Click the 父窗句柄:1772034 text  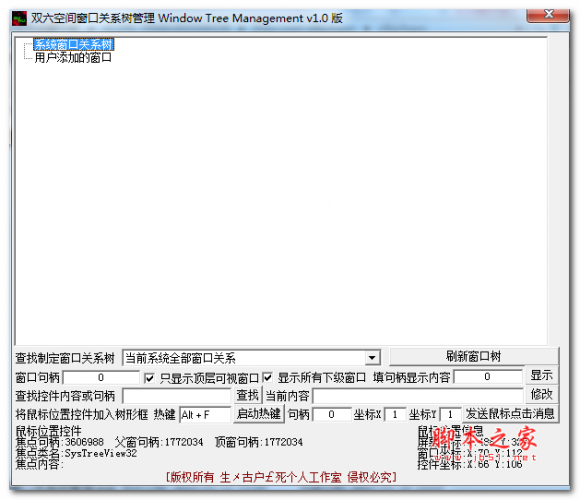pos(159,442)
